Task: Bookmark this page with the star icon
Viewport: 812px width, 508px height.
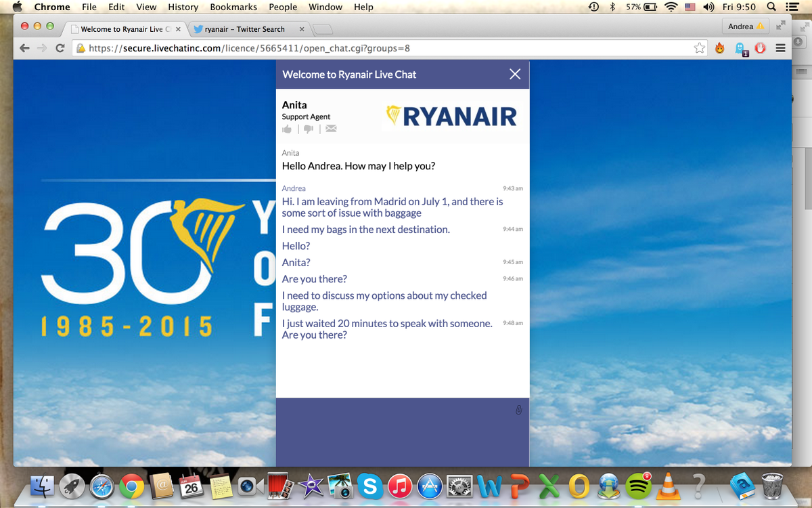Action: click(x=700, y=48)
